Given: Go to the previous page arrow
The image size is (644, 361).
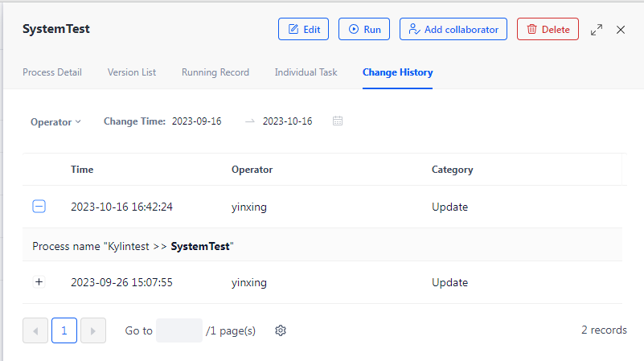Looking at the screenshot, I should (x=35, y=330).
